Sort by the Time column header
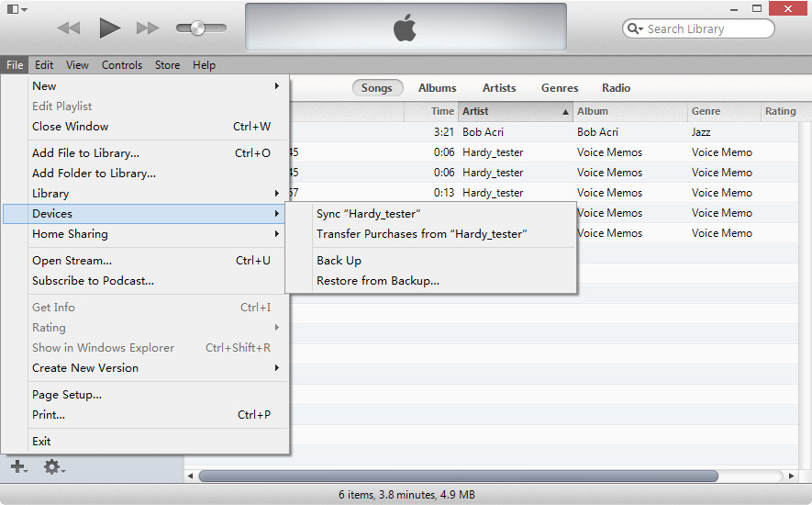This screenshot has width=812, height=505. coord(431,111)
